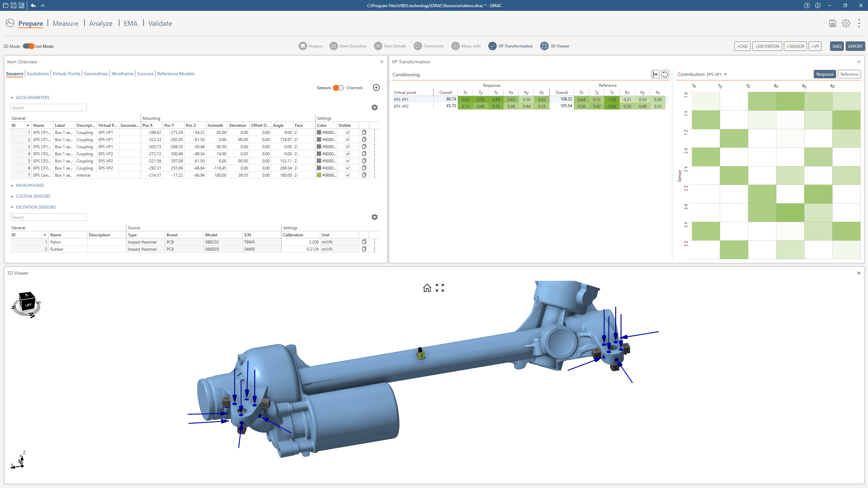Switch to the Virtual Points tab
The image size is (868, 488).
click(66, 74)
